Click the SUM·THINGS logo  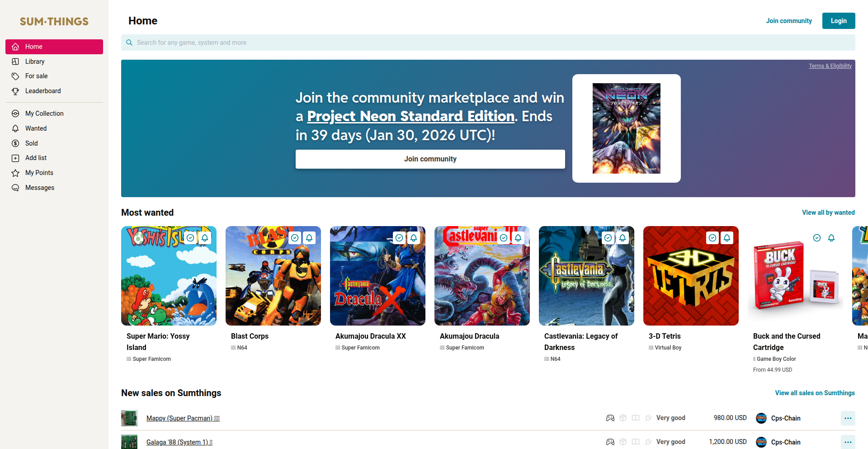coord(54,21)
